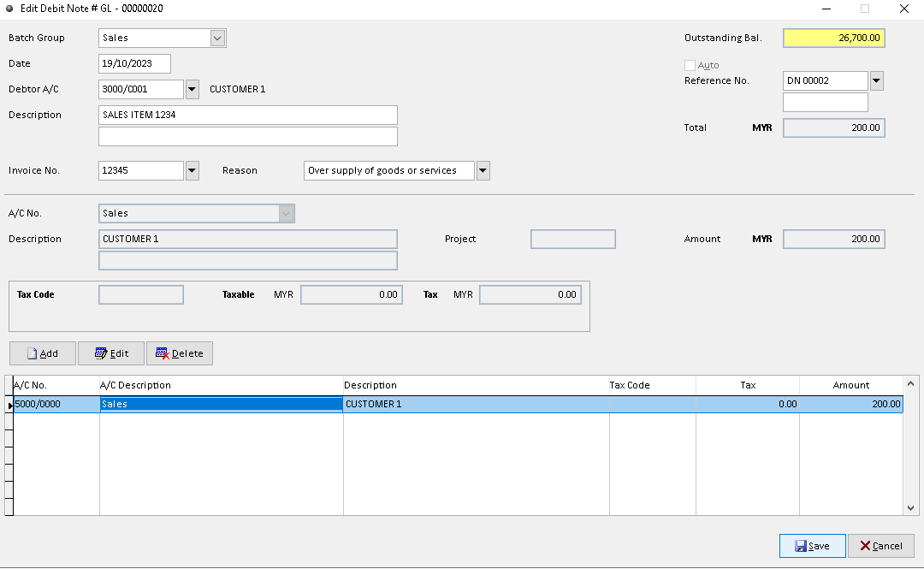Click the CUSTOMER 1 line description field
The width and height of the screenshot is (924, 569).
coord(247,240)
